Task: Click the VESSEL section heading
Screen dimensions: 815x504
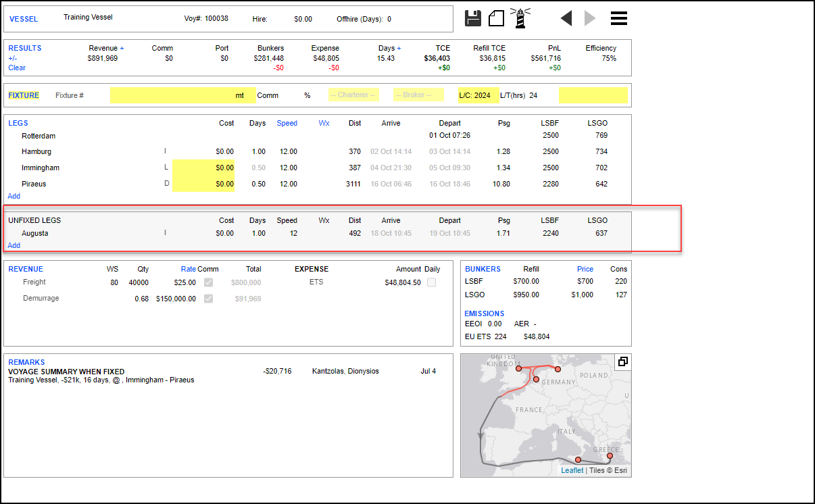Action: coord(24,19)
